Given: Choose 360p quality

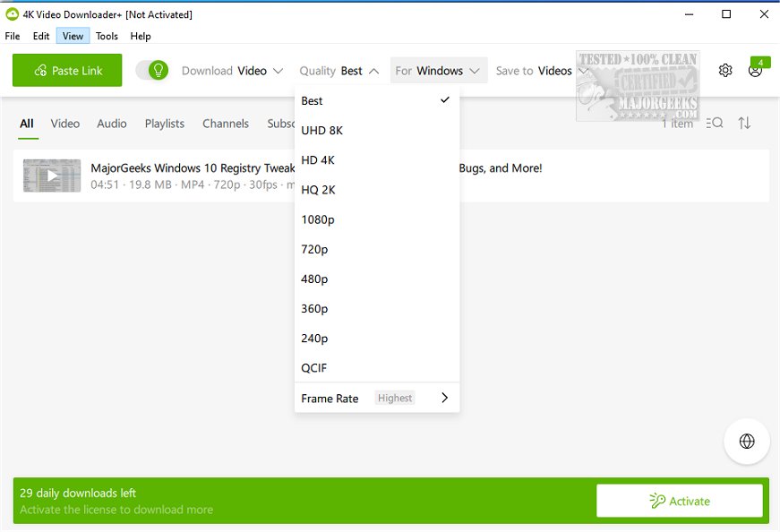Looking at the screenshot, I should pyautogui.click(x=377, y=309).
